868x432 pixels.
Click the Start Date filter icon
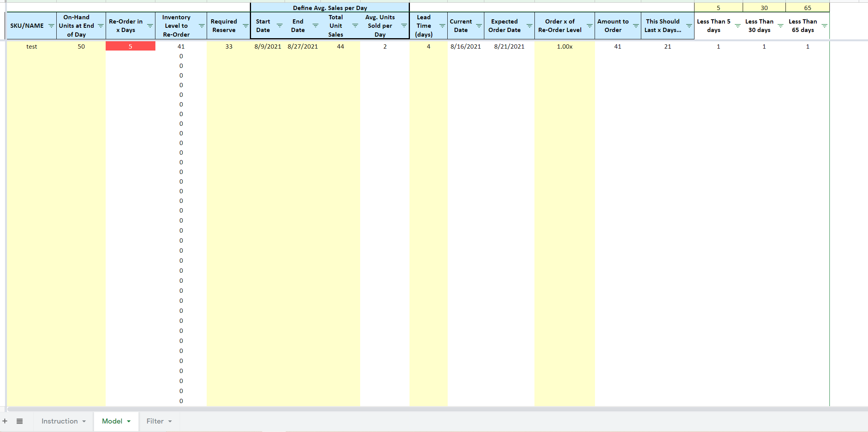point(280,25)
